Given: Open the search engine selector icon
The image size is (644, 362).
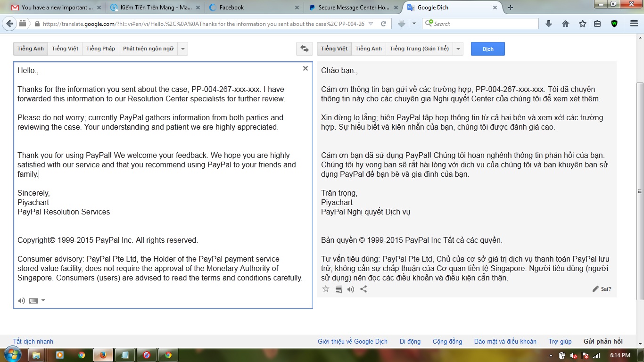Looking at the screenshot, I should click(429, 24).
